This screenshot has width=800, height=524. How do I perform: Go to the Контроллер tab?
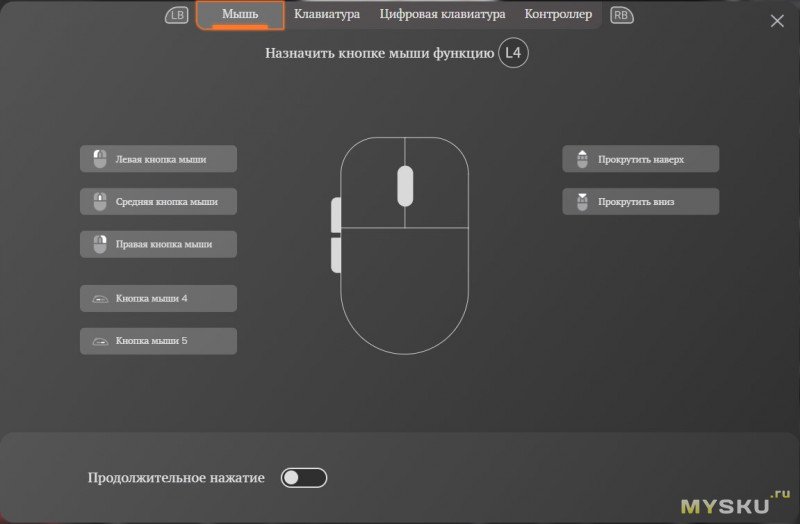(x=558, y=15)
